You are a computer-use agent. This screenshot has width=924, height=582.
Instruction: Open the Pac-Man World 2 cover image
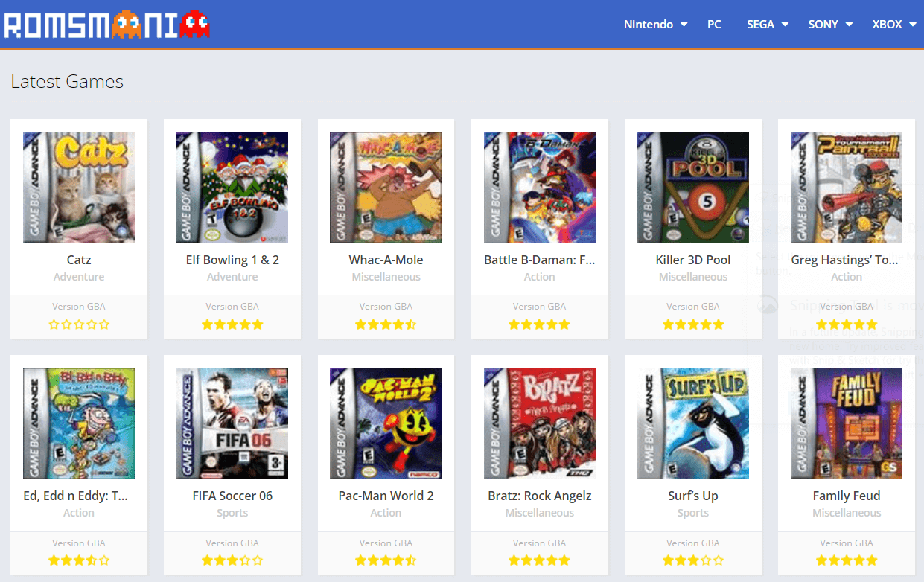coord(386,423)
